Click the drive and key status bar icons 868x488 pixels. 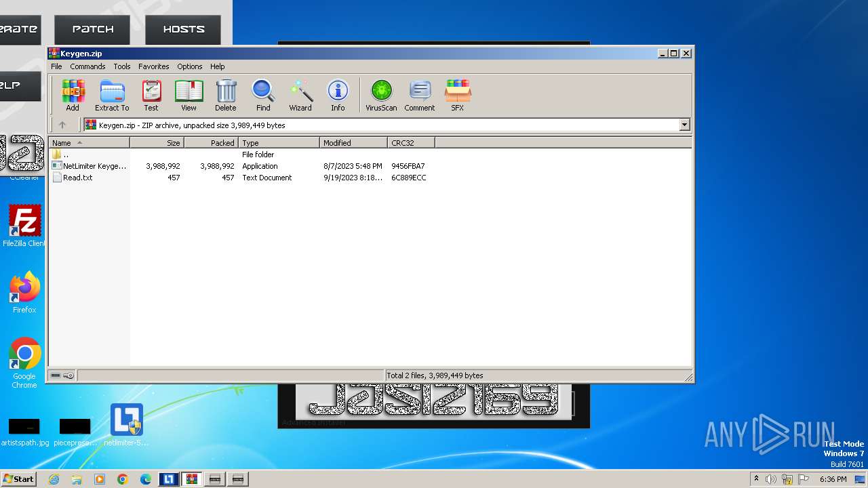click(62, 375)
